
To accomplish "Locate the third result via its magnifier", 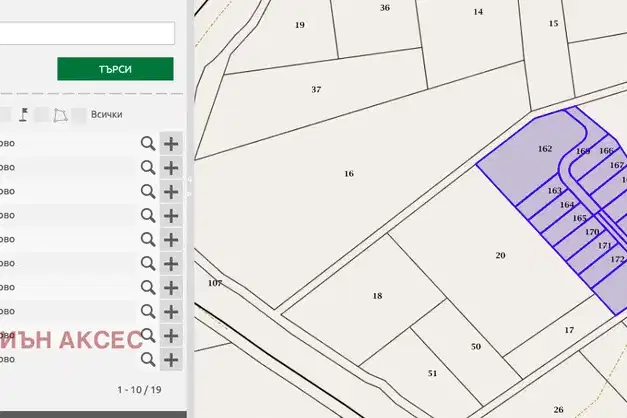I will coord(148,192).
